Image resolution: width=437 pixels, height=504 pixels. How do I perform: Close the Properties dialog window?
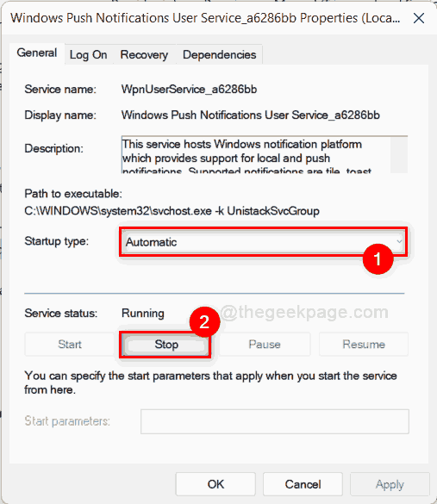pos(419,18)
